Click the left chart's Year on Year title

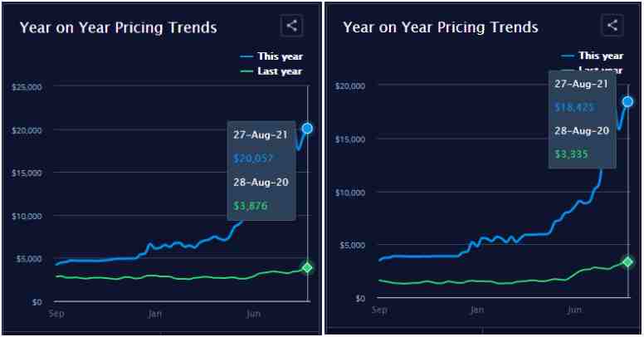[x=118, y=27]
